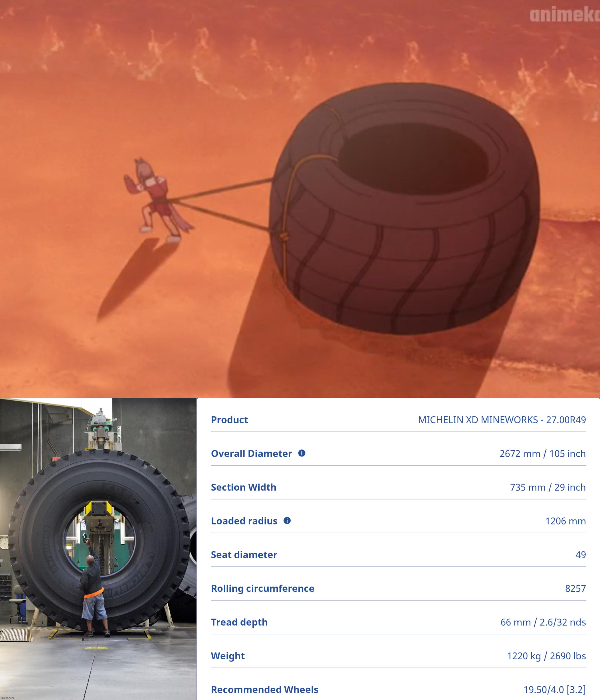Select the 19.50/4.0 [3.2] wheels value
Image resolution: width=600 pixels, height=700 pixels.
[x=554, y=690]
